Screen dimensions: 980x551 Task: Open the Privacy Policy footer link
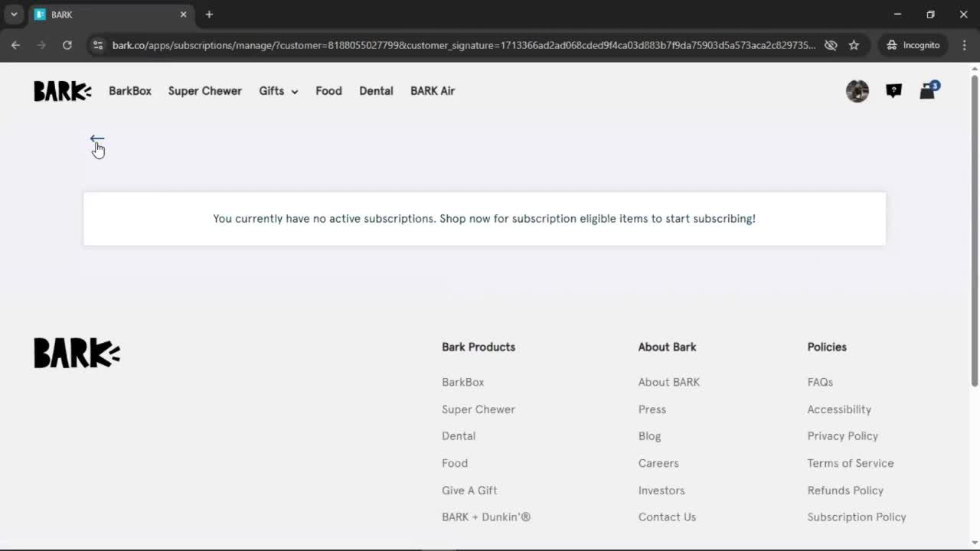(843, 436)
